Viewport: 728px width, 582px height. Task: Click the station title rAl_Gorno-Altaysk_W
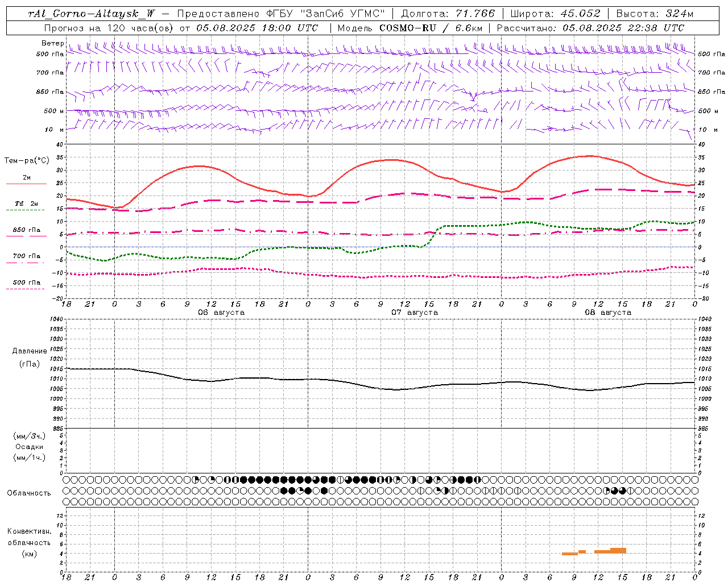point(91,14)
